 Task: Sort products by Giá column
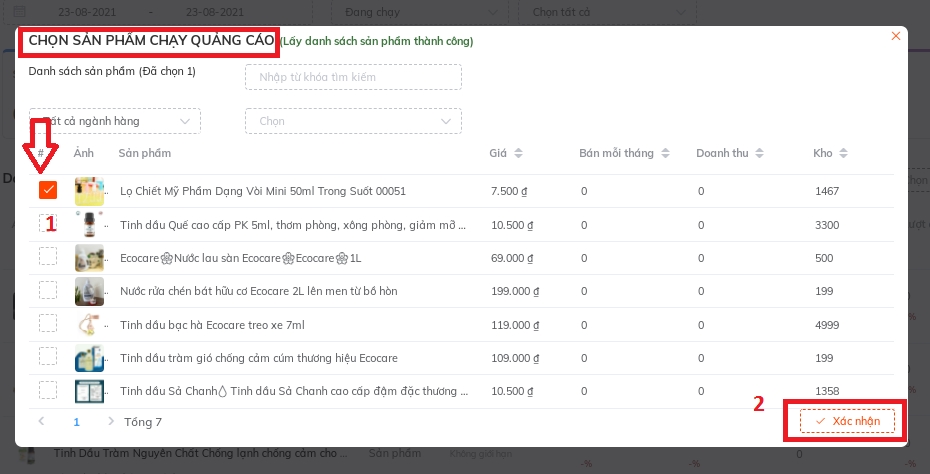519,154
